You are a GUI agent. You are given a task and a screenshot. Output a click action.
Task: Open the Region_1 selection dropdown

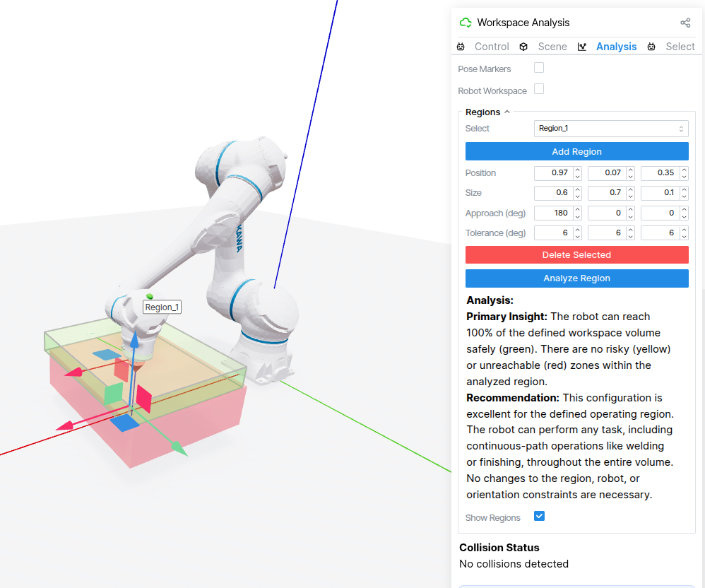[611, 128]
